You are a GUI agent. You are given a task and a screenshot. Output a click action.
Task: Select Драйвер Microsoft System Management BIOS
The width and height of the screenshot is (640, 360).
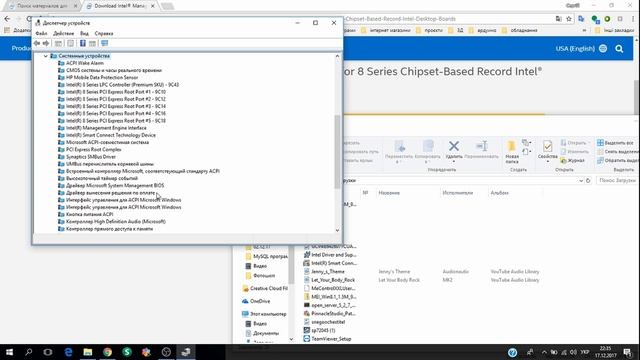coord(115,185)
